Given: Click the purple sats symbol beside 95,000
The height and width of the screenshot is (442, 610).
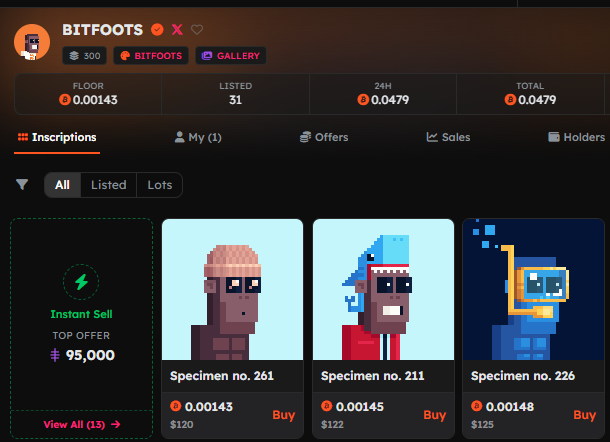Looking at the screenshot, I should [55, 355].
